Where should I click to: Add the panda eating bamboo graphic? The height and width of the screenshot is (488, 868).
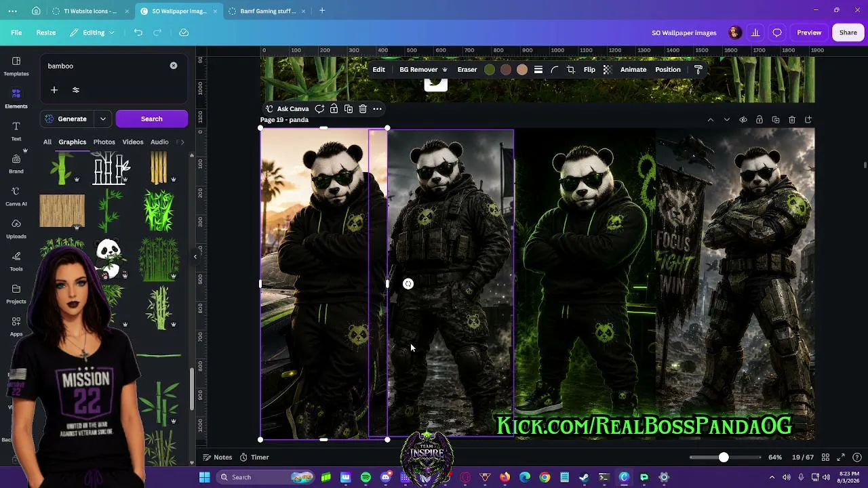point(109,258)
